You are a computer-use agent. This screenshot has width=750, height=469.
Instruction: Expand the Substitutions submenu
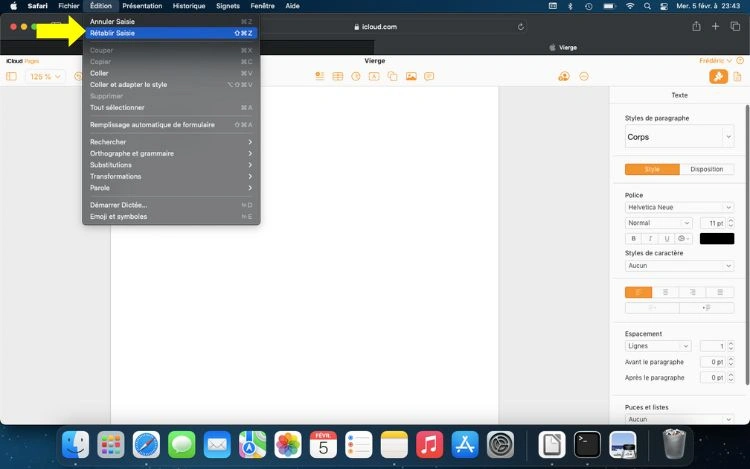click(x=171, y=165)
